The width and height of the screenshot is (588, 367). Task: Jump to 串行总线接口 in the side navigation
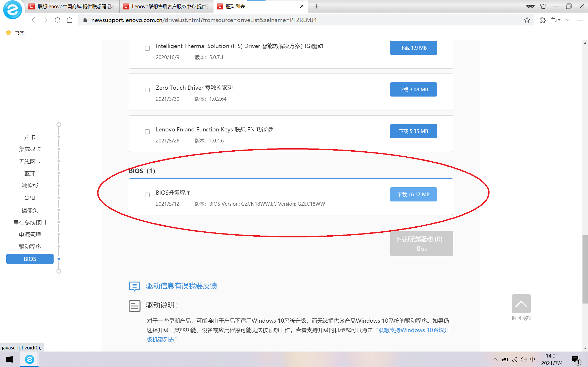[30, 222]
